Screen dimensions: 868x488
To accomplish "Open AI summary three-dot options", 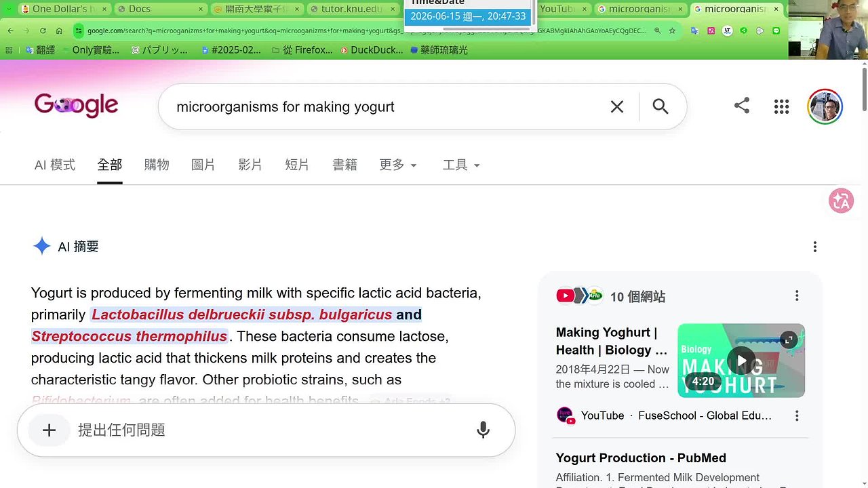I will click(x=815, y=247).
